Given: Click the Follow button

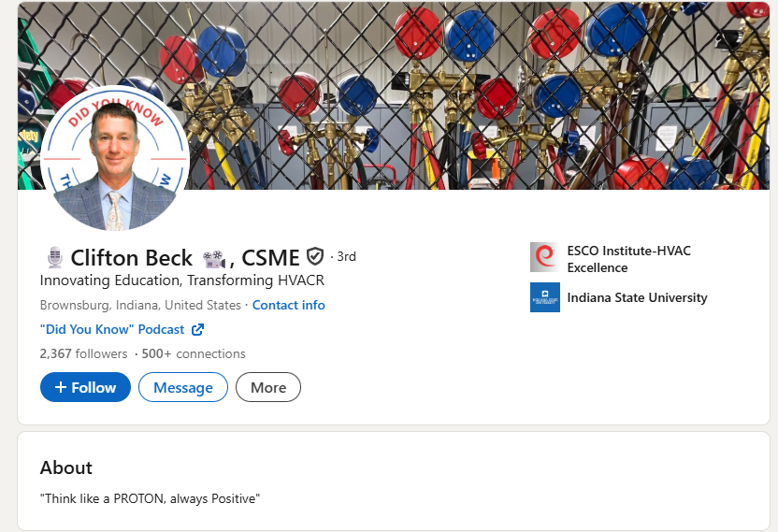Looking at the screenshot, I should tap(85, 387).
